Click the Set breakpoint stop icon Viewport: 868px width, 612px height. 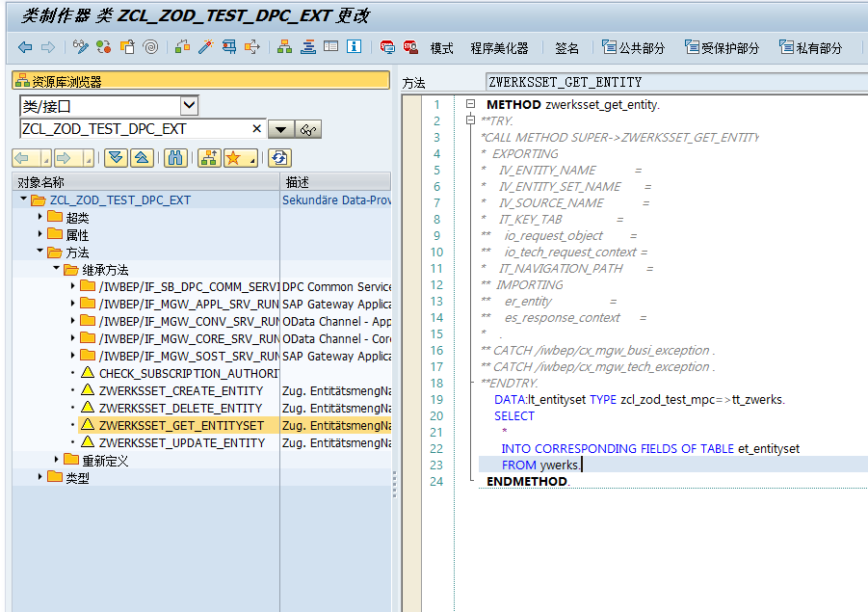[x=387, y=47]
